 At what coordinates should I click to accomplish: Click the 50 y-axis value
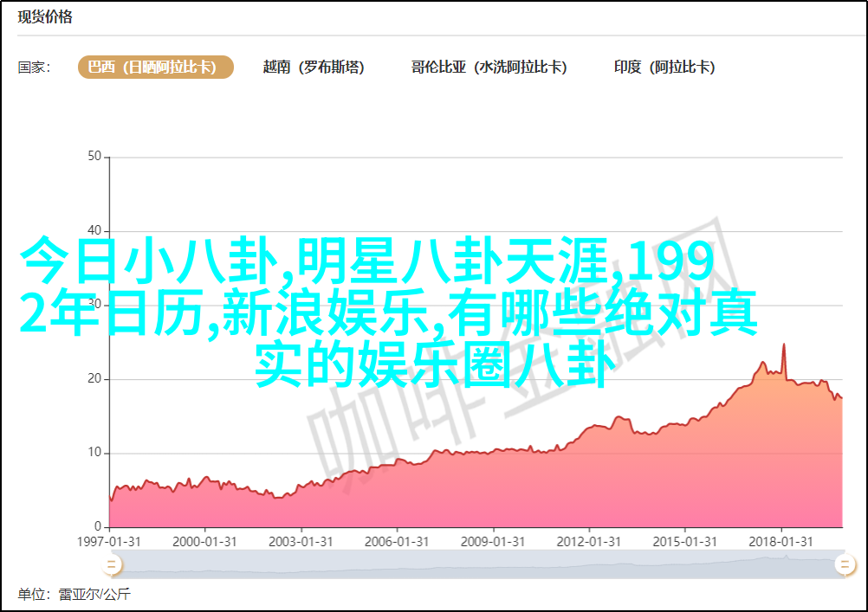[94, 157]
